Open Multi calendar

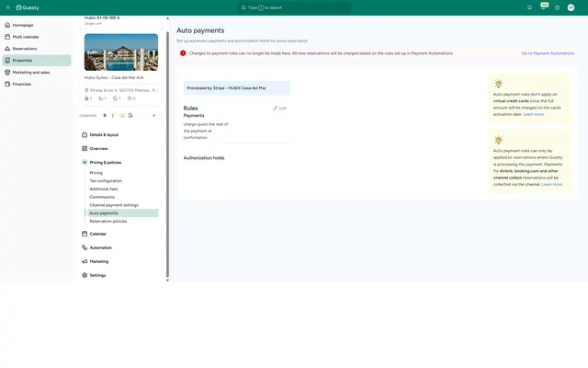pyautogui.click(x=26, y=37)
